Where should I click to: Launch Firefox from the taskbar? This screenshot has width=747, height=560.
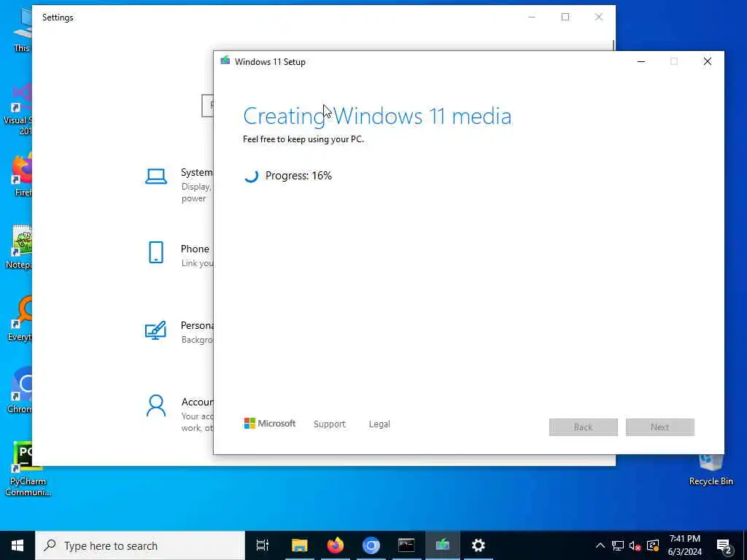(336, 545)
